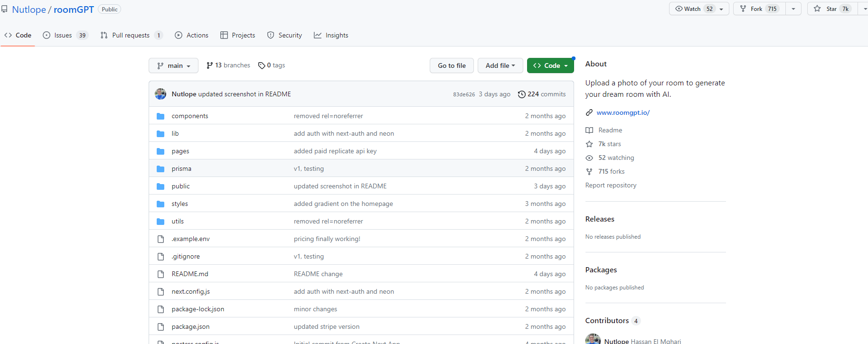Open commit hash 83de626
This screenshot has height=344, width=868.
click(x=464, y=94)
